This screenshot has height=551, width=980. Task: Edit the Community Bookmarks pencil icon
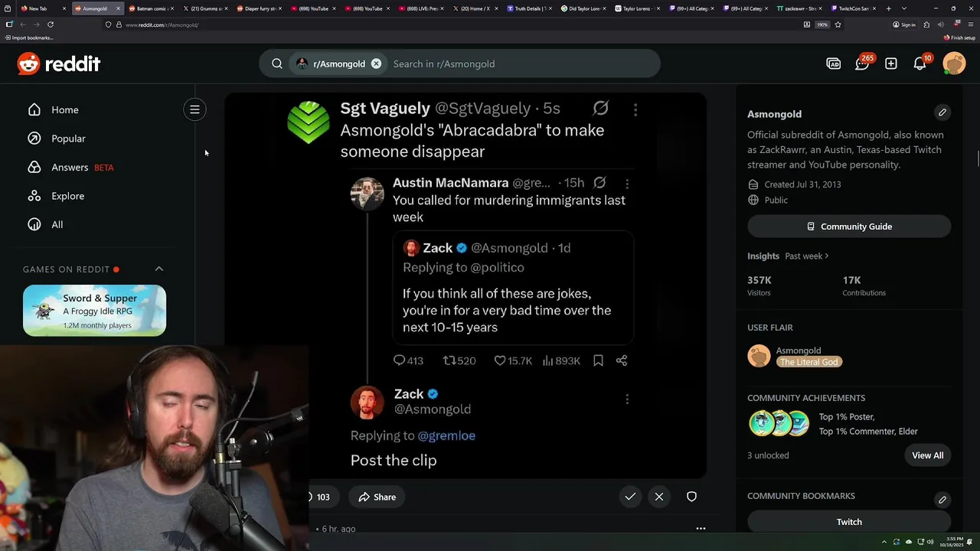[942, 500]
